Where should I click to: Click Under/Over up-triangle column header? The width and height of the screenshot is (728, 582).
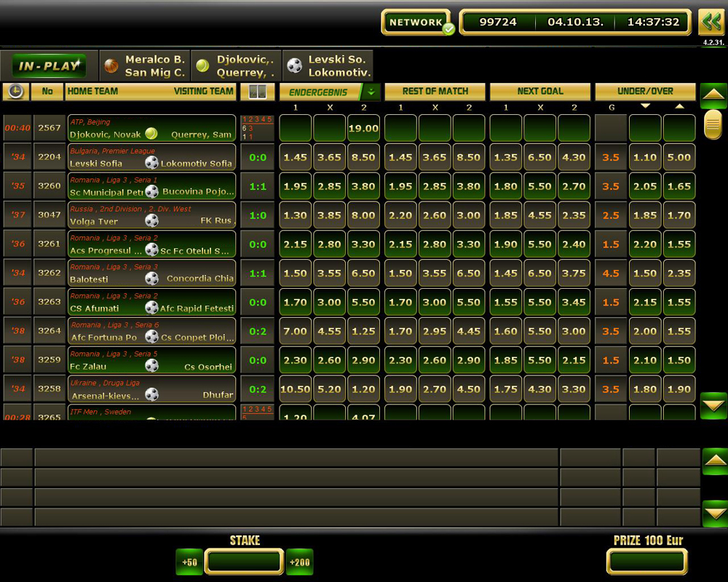point(679,107)
